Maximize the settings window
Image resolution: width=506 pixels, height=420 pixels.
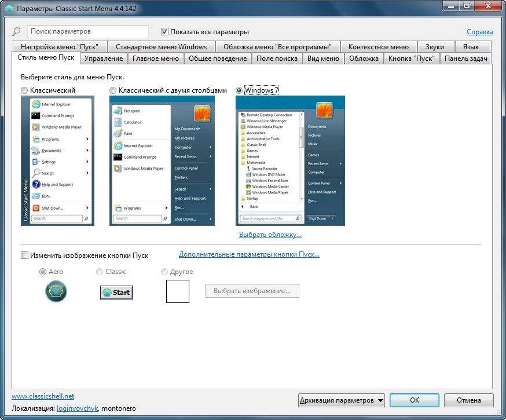coord(467,6)
